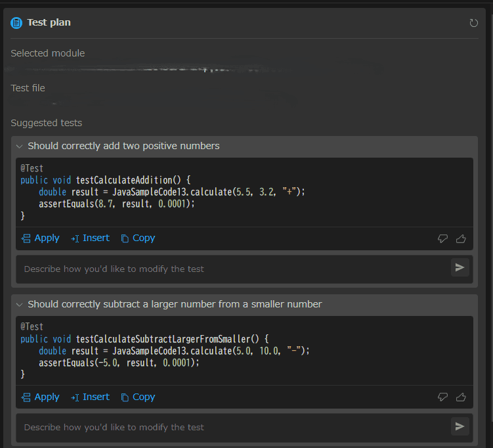Thumbs down the addition test suggestion
493x448 pixels.
tap(442, 239)
